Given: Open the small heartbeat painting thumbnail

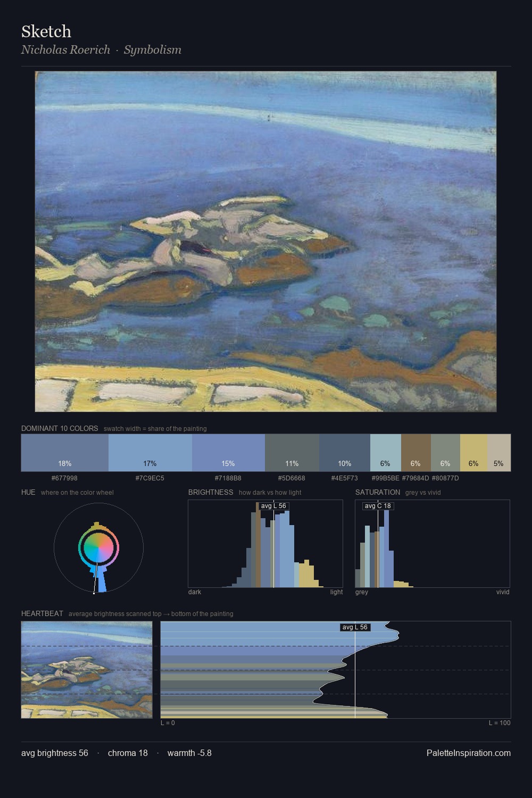Looking at the screenshot, I should (x=87, y=670).
